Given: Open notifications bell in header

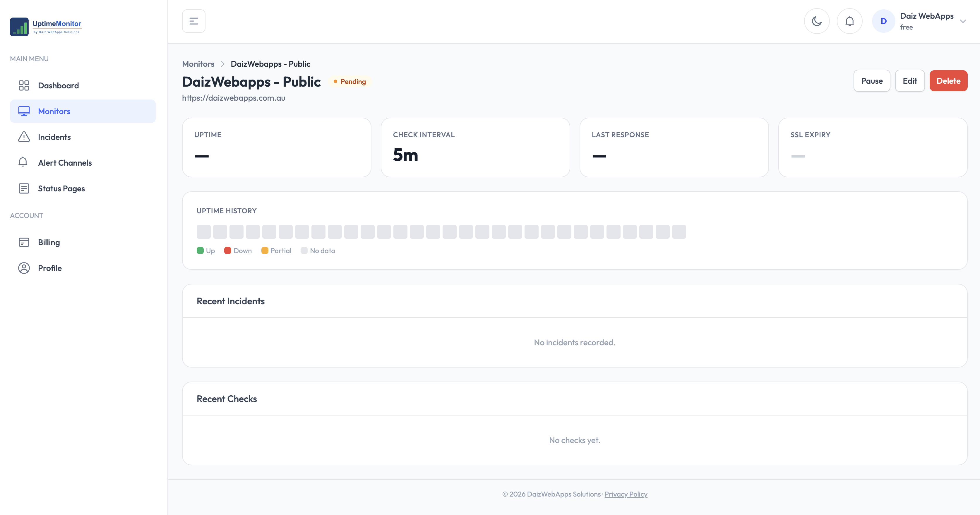Looking at the screenshot, I should point(849,21).
